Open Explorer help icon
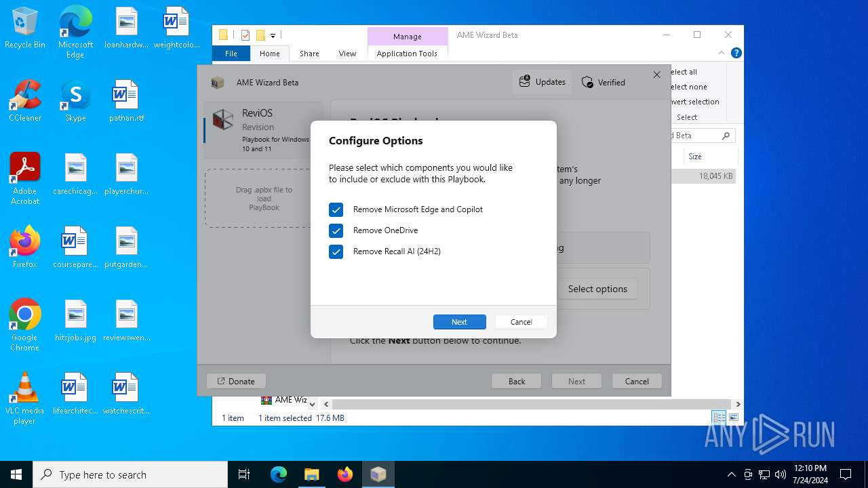The width and height of the screenshot is (868, 488). coord(736,53)
